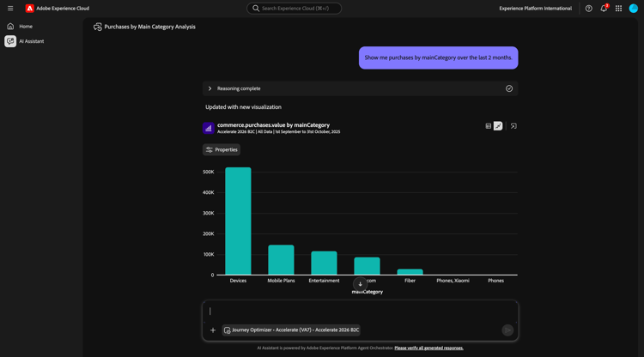The image size is (644, 357).
Task: Click the conversation icon beside Purchases title
Action: click(x=97, y=27)
